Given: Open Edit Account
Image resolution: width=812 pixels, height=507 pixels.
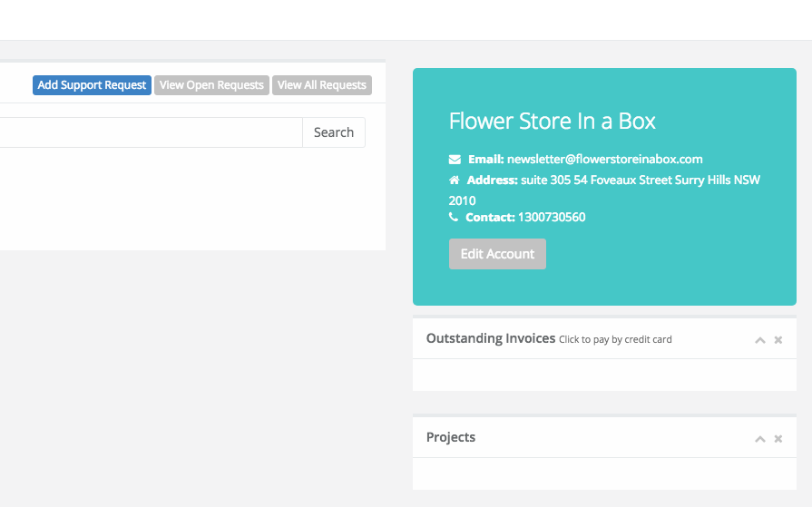Looking at the screenshot, I should tap(497, 254).
